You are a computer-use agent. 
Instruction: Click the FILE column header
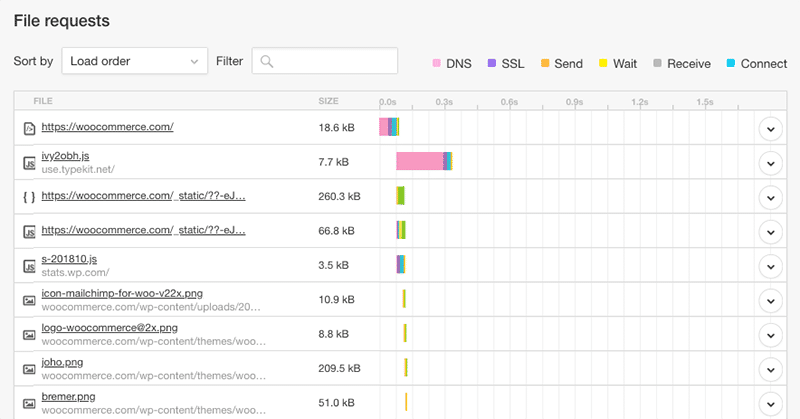(x=43, y=101)
